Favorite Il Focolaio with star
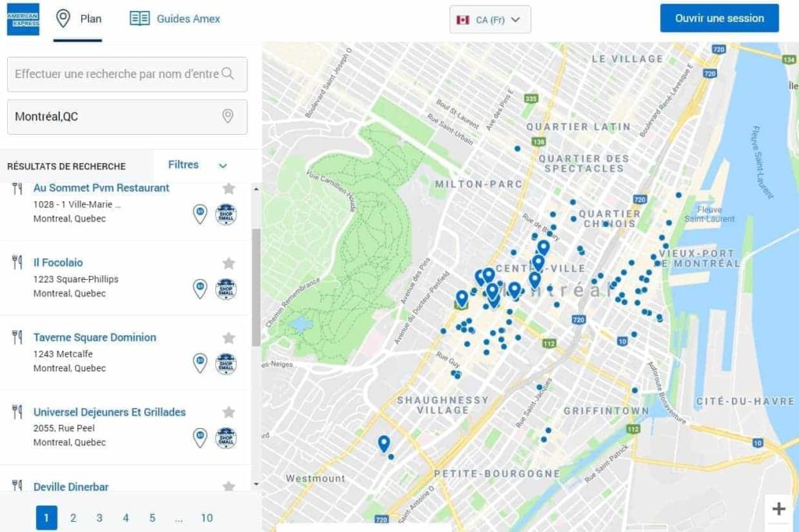The height and width of the screenshot is (532, 799). [229, 263]
